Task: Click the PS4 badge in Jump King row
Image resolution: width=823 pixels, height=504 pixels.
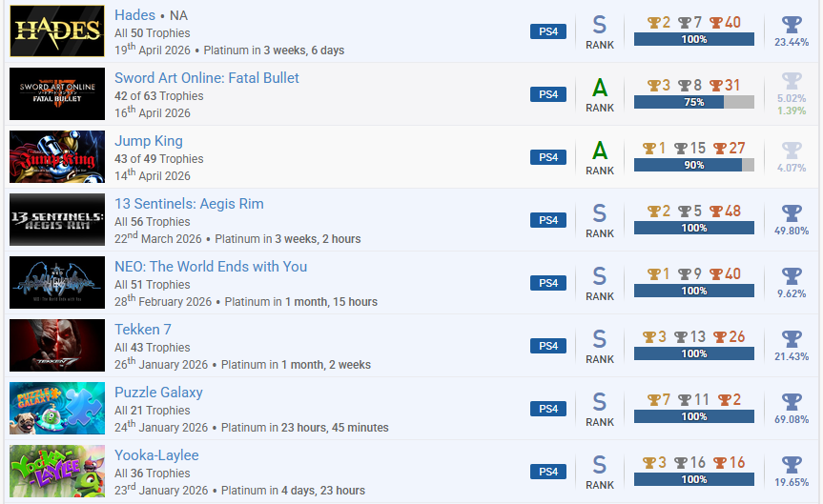Action: 548,157
